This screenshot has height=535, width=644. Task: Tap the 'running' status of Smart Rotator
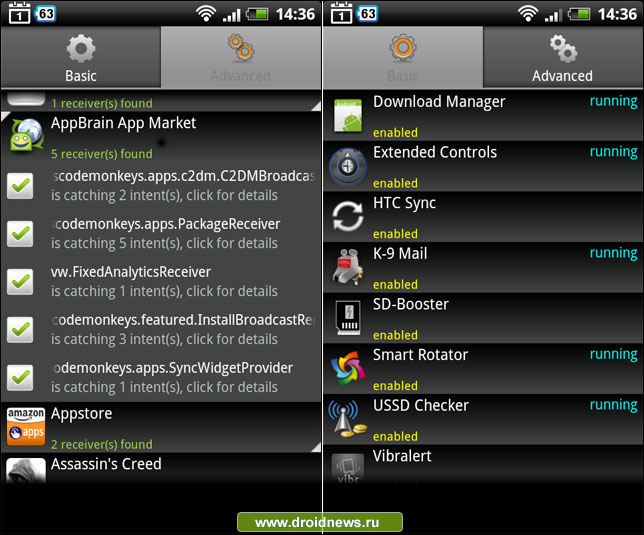614,355
